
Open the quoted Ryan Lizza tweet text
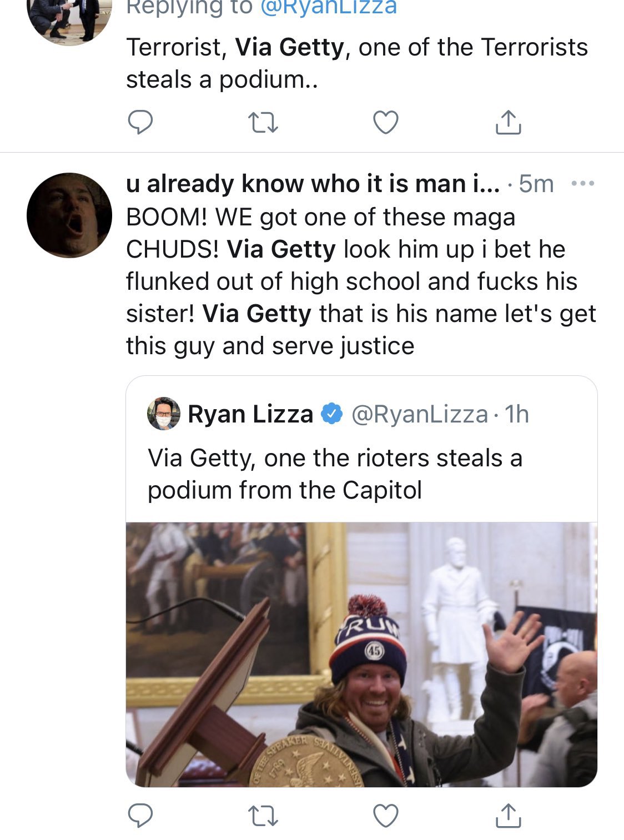coord(335,474)
